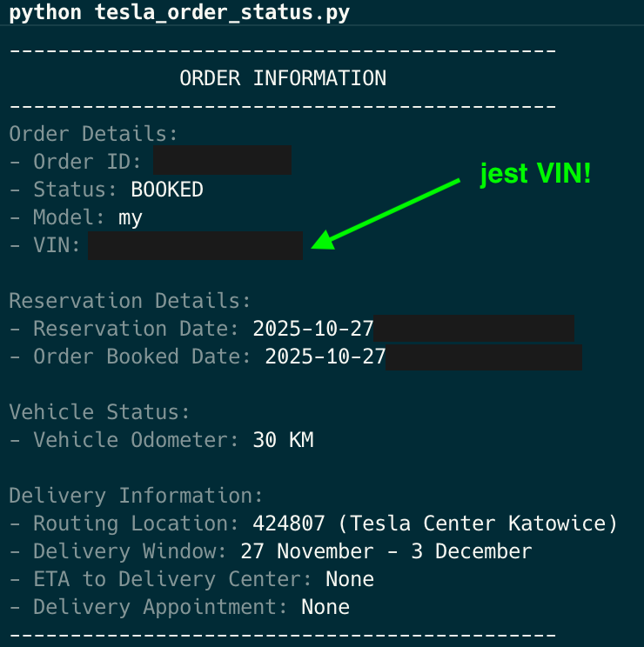This screenshot has width=644, height=647.
Task: Click the "Vehicle Status:" section label
Action: pos(100,412)
